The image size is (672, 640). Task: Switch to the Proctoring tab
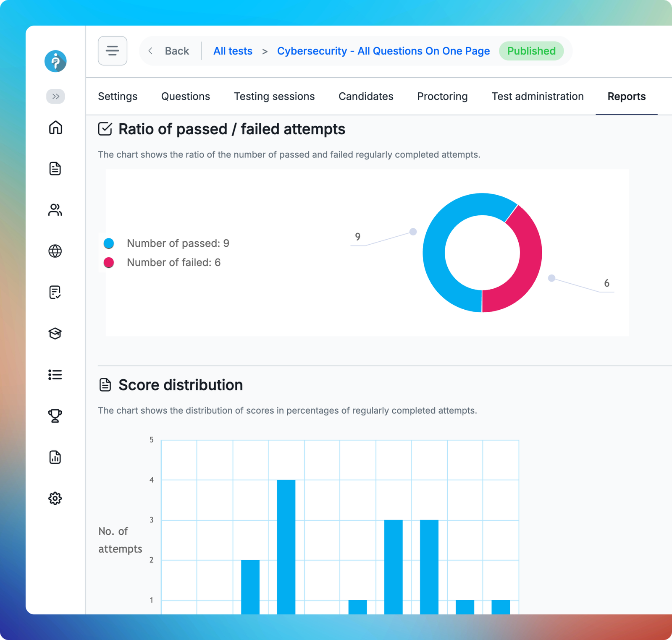click(x=442, y=97)
